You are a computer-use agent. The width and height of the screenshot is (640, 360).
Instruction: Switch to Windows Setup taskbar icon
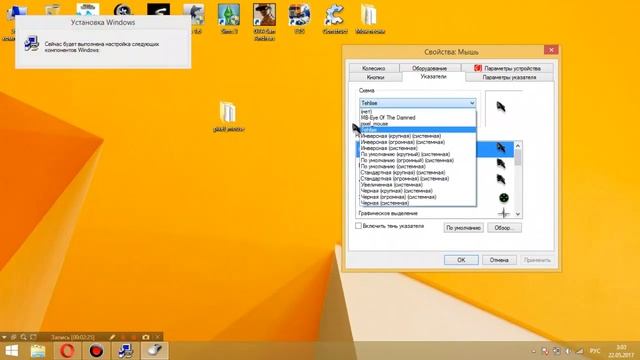125,351
